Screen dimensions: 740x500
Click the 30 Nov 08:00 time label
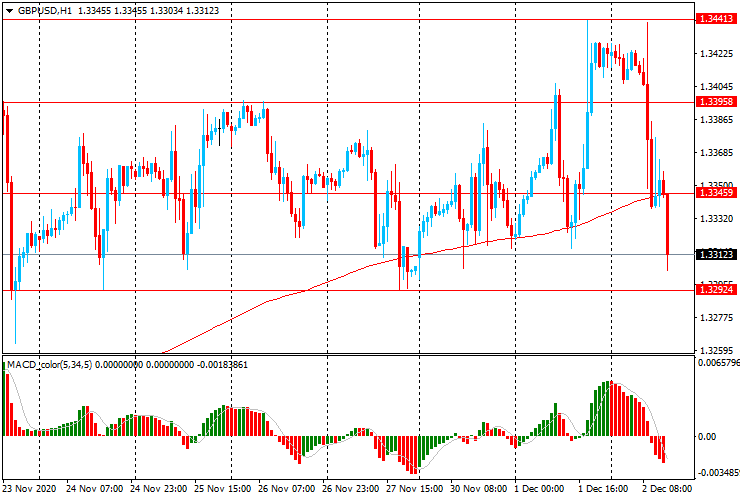coord(479,489)
